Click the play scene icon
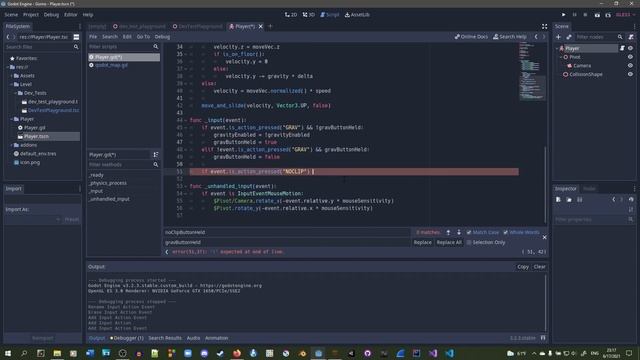The image size is (640, 360). point(597,15)
